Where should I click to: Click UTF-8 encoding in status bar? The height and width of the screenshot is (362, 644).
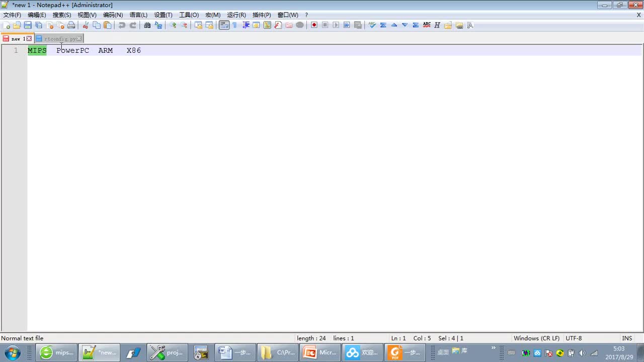[574, 338]
